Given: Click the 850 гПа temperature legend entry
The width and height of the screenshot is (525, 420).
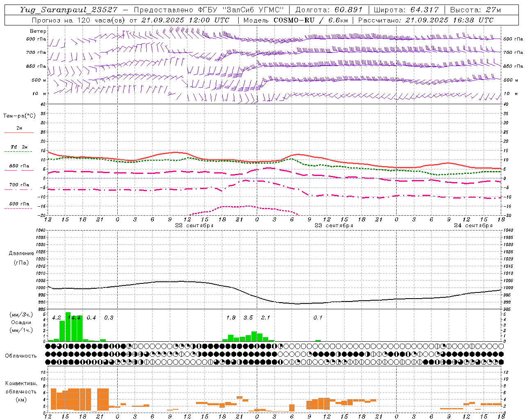Looking at the screenshot, I should coord(19,166).
